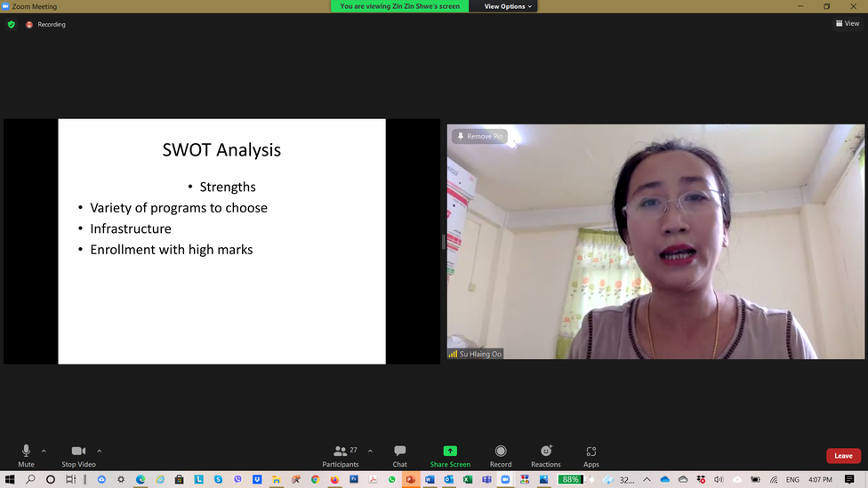
Task: Open Dropbox from taskbar
Action: click(257, 480)
